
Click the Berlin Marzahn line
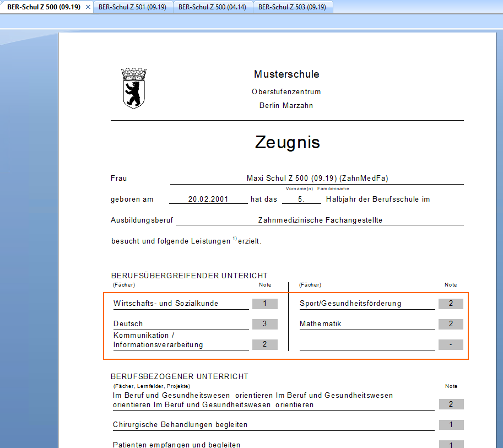click(286, 106)
